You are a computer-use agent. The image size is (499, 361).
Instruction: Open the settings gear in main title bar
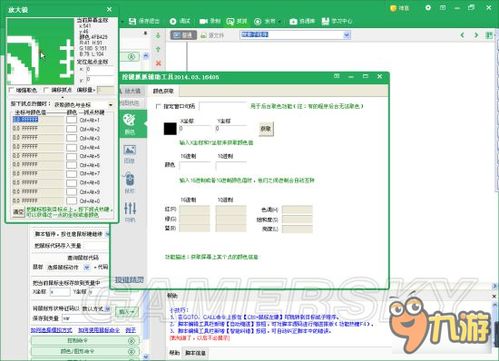(428, 7)
